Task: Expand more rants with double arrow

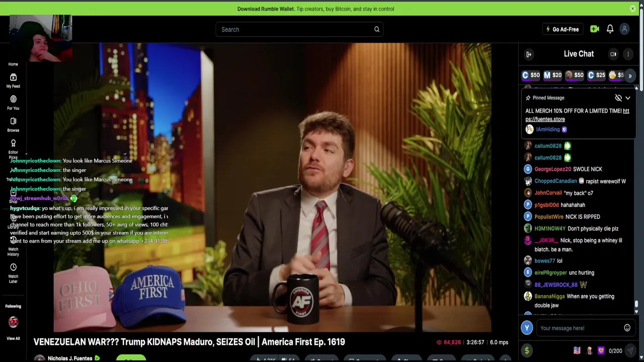Action: click(630, 75)
